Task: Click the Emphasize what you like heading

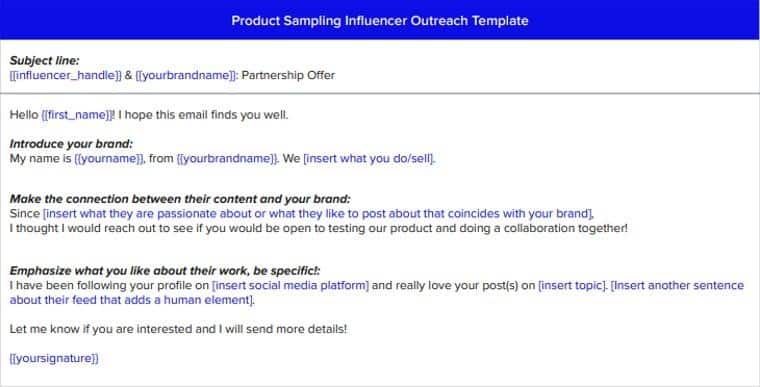Action: (x=165, y=271)
